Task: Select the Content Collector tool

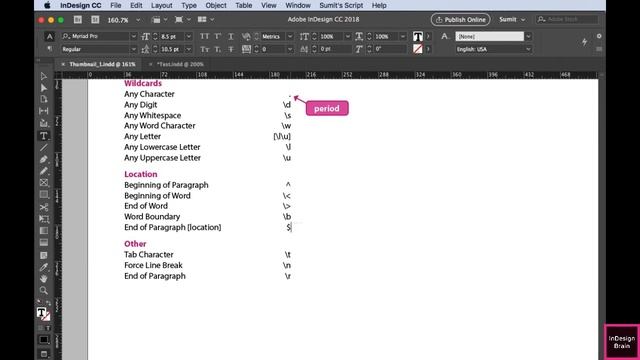Action: 44,123
